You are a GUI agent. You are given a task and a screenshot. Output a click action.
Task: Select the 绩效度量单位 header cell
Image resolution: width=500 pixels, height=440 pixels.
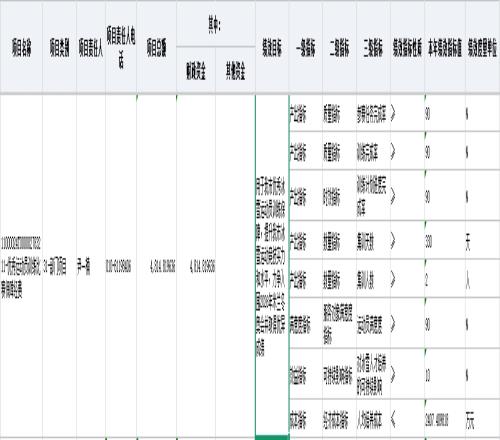(x=482, y=47)
